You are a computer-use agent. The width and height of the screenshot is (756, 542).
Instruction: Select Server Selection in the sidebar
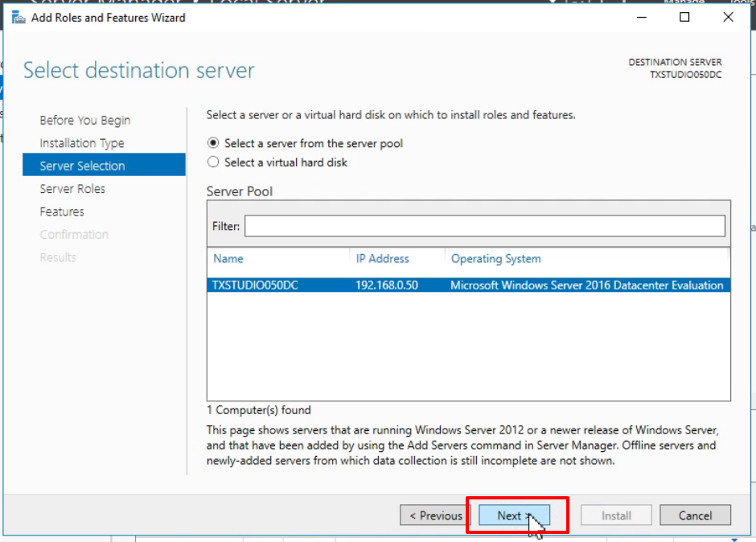point(104,165)
